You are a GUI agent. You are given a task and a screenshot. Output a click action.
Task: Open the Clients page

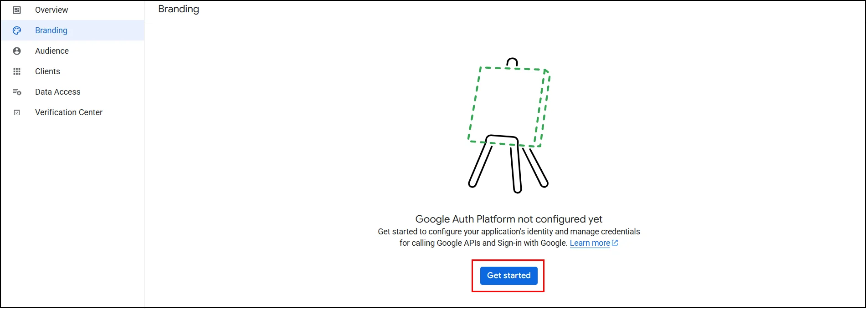click(72, 71)
